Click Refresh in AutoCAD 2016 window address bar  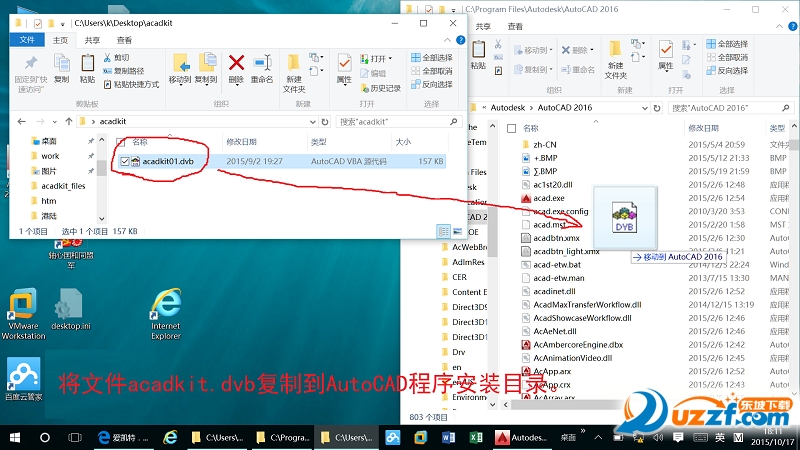[657, 108]
